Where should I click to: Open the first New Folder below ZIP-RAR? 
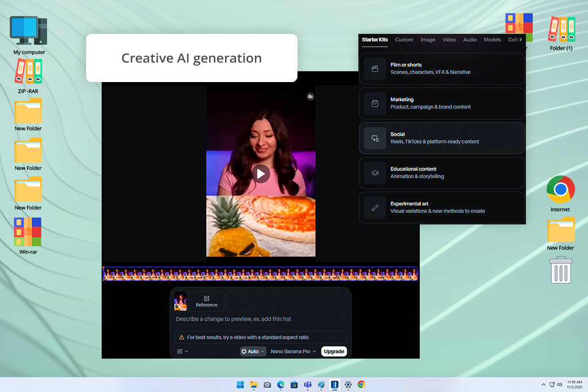[x=28, y=115]
